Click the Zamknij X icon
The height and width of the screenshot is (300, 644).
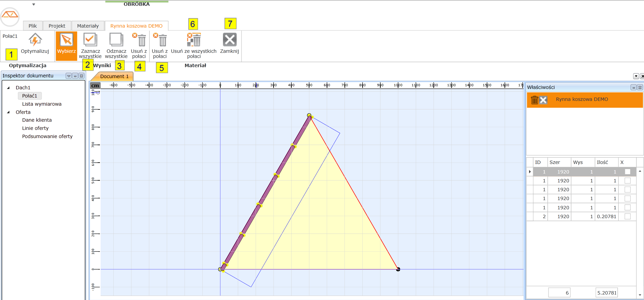click(230, 40)
